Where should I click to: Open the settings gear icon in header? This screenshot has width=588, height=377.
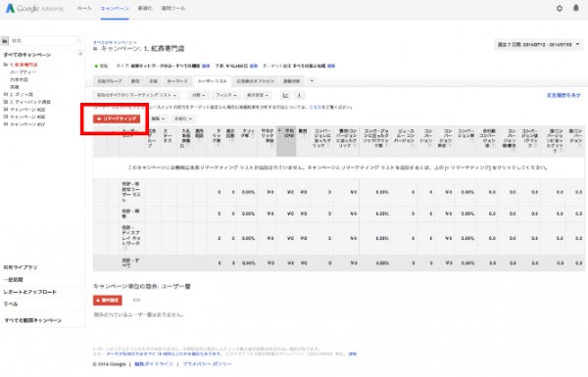coord(560,8)
